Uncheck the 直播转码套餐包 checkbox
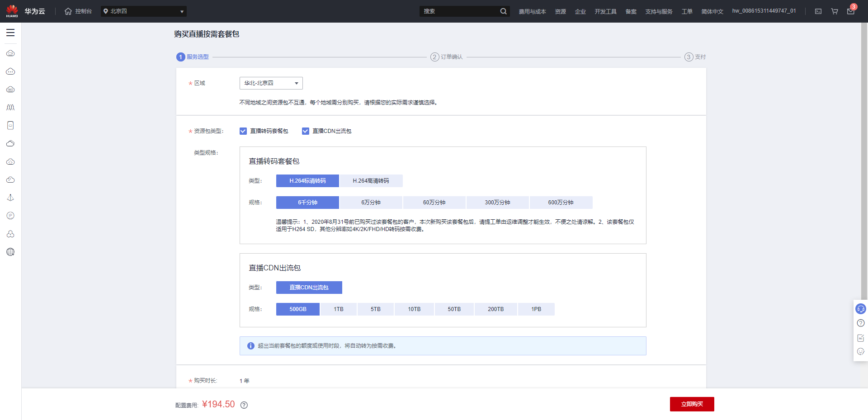 243,131
